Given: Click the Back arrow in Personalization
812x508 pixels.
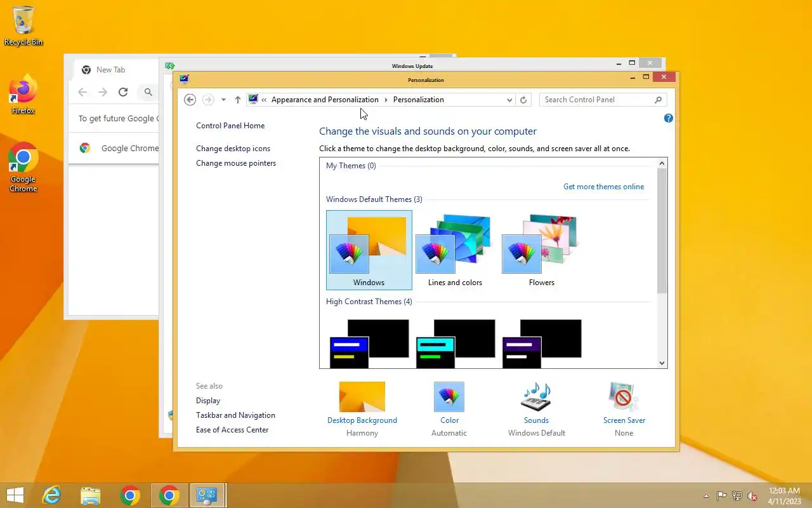Looking at the screenshot, I should click(190, 100).
